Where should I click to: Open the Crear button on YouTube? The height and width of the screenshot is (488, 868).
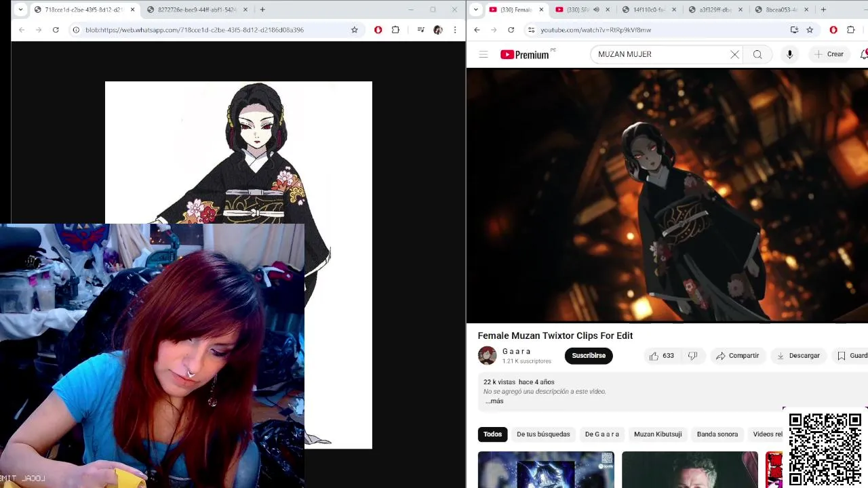tap(829, 54)
